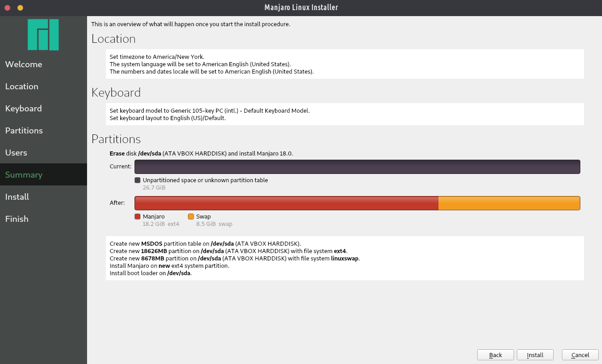Switch to the Partitions step in the sidebar
Screen dimensions: 602x364
tap(24, 131)
